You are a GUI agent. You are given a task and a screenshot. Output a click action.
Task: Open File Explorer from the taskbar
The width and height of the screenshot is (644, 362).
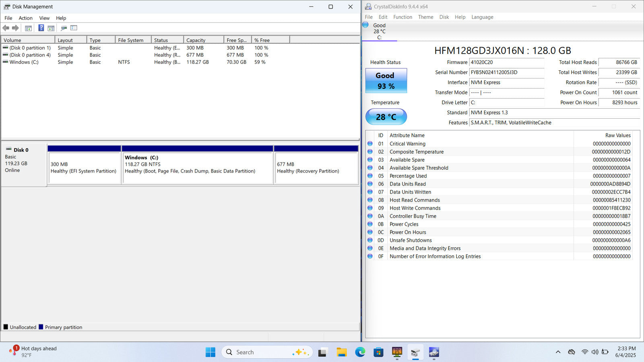point(341,352)
